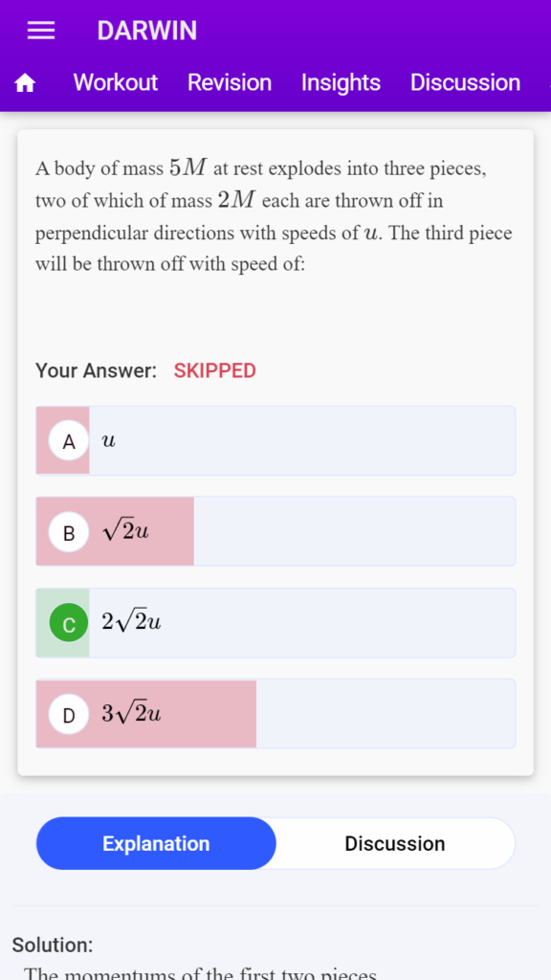Click answer row with 3√2u
The height and width of the screenshot is (980, 551).
click(275, 713)
